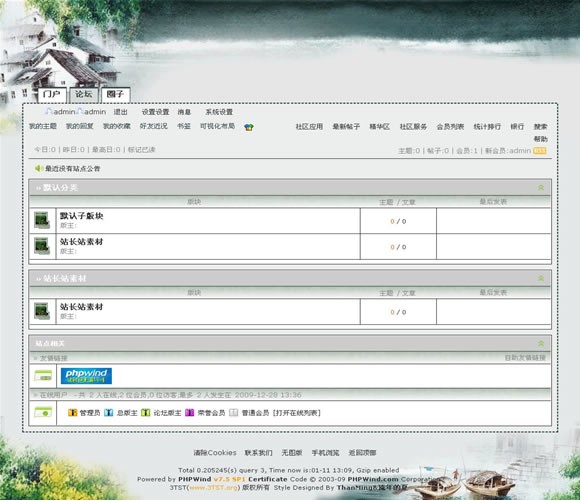This screenshot has width=581, height=501.
Task: Switch to the 论坛 tab
Action: 84,94
